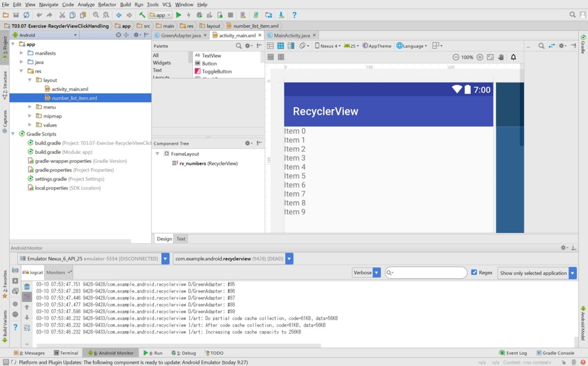Viewport: 588px width, 366px height.
Task: Click zoom out minus icon beside 100%
Action: (x=455, y=57)
